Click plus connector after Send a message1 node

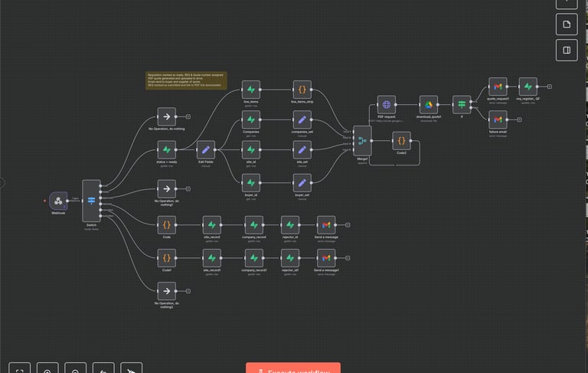pos(348,258)
